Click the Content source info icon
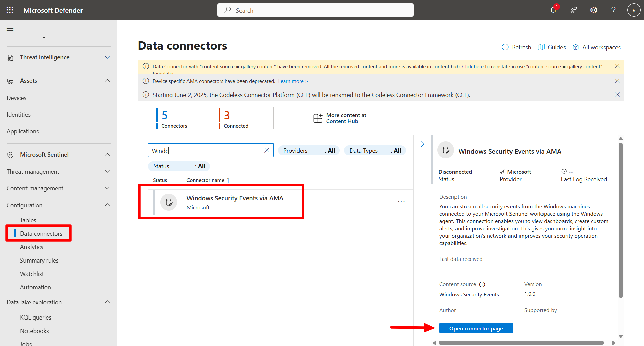644x346 pixels. pyautogui.click(x=482, y=284)
